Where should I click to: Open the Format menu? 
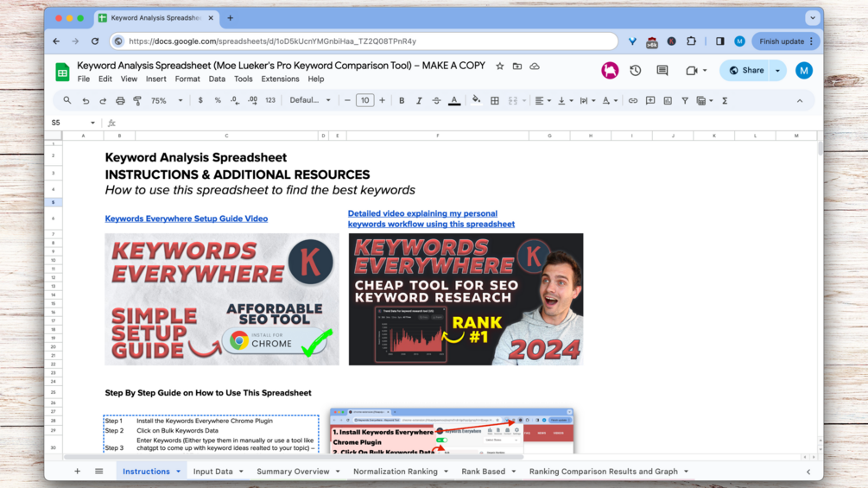pos(187,79)
